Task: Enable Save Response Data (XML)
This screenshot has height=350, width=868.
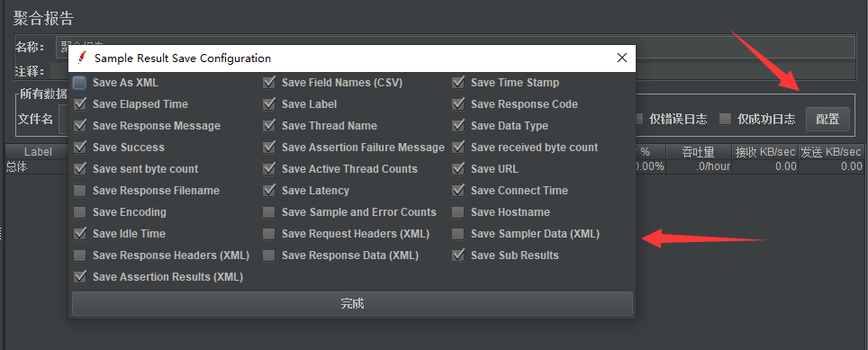Action: (269, 256)
